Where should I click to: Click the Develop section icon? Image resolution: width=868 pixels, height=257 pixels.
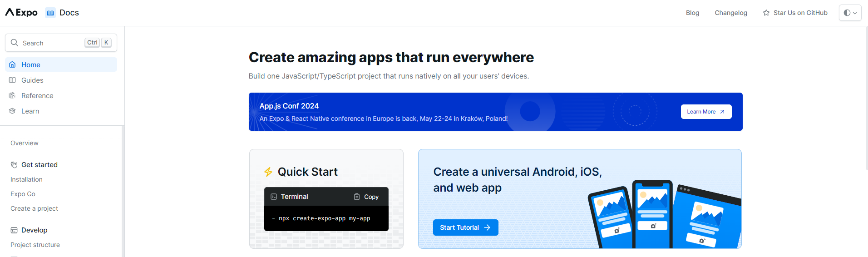point(14,230)
